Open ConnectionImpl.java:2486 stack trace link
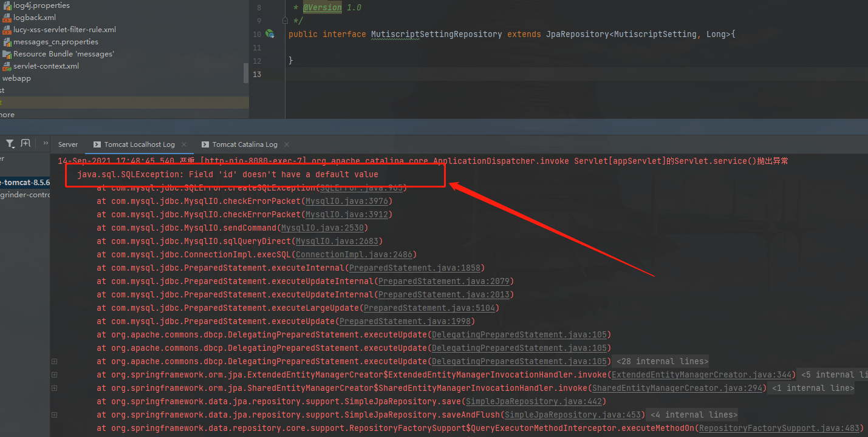Image resolution: width=868 pixels, height=437 pixels. pos(355,254)
